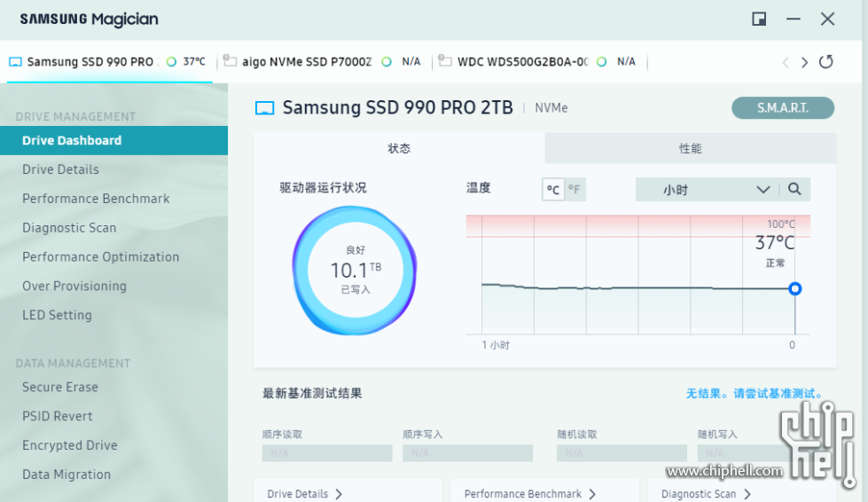Click the 顺序写入 N/A result field
Screen dimensions: 868x502
[x=468, y=452]
